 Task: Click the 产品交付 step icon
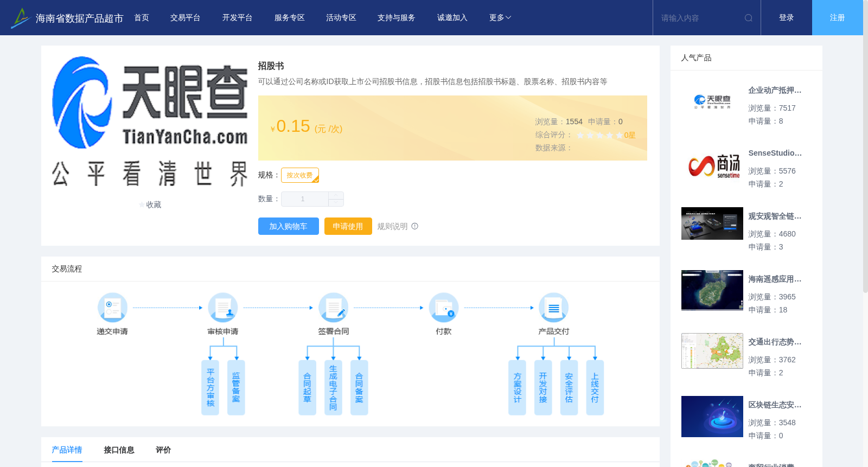coord(554,308)
